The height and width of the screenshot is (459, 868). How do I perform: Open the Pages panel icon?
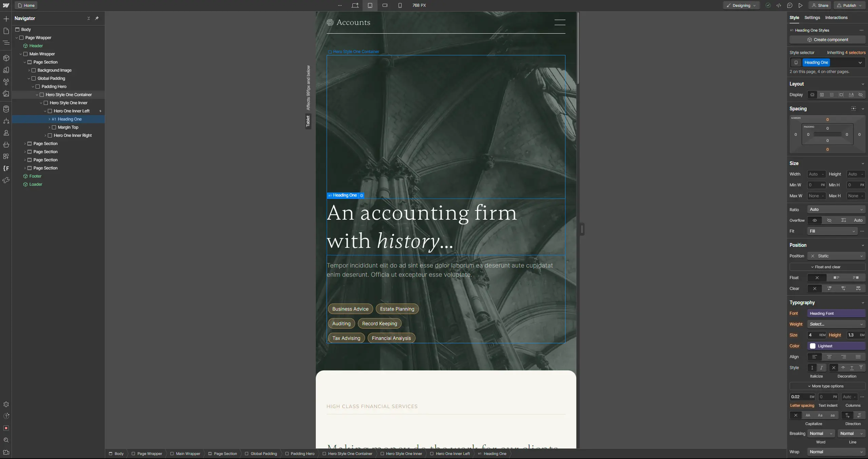6,31
